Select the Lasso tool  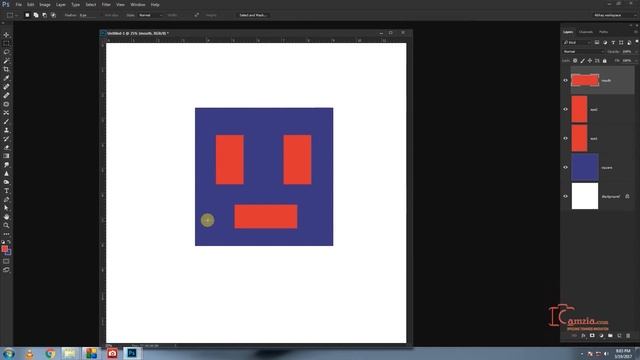6,52
